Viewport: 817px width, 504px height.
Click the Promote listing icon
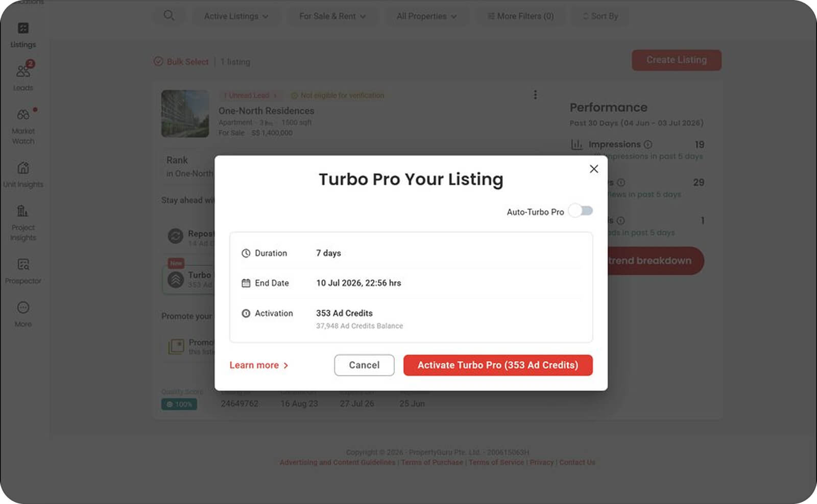tap(176, 346)
